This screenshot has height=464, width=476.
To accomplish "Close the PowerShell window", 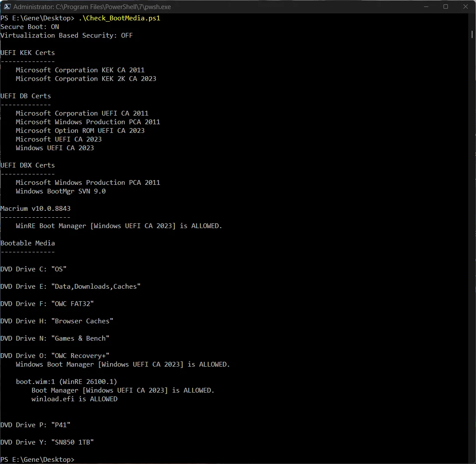I will [465, 6].
